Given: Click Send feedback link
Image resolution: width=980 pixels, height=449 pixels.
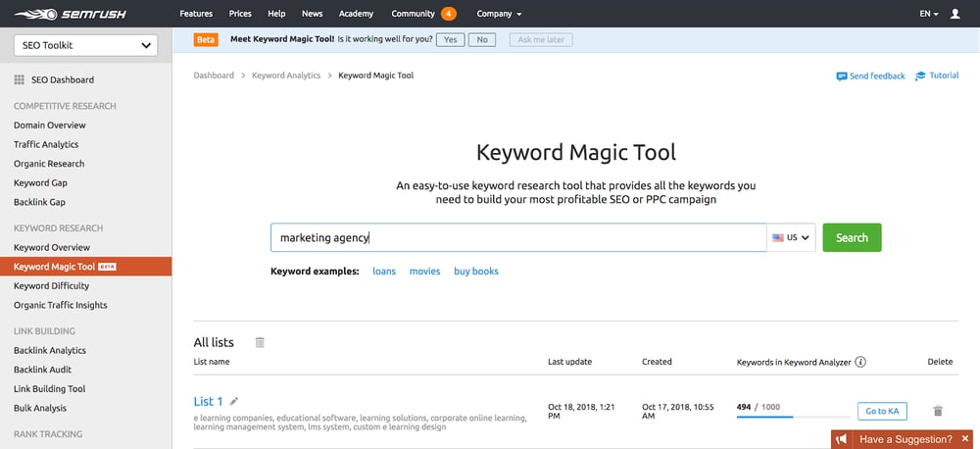Looking at the screenshot, I should [877, 76].
